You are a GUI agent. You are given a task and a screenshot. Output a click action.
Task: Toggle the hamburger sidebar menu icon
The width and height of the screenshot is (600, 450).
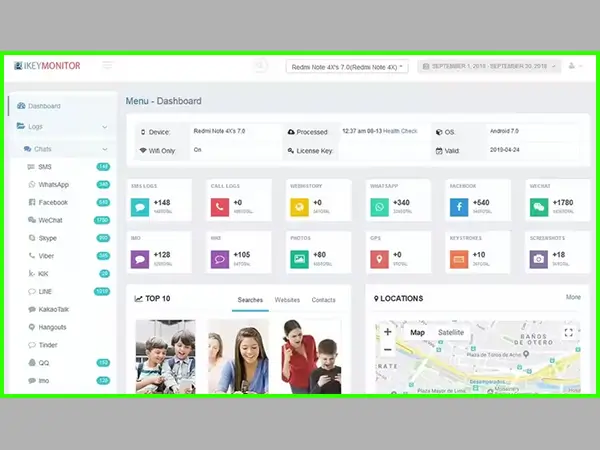[x=108, y=65]
